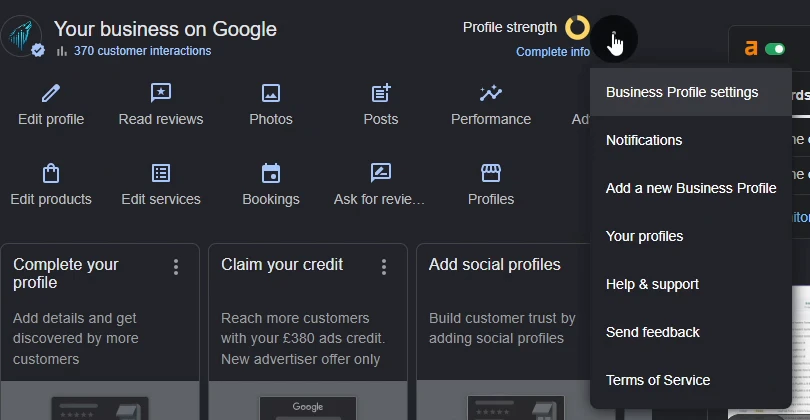Open the Edit services list icon
Viewport: 810px width, 420px height.
161,173
